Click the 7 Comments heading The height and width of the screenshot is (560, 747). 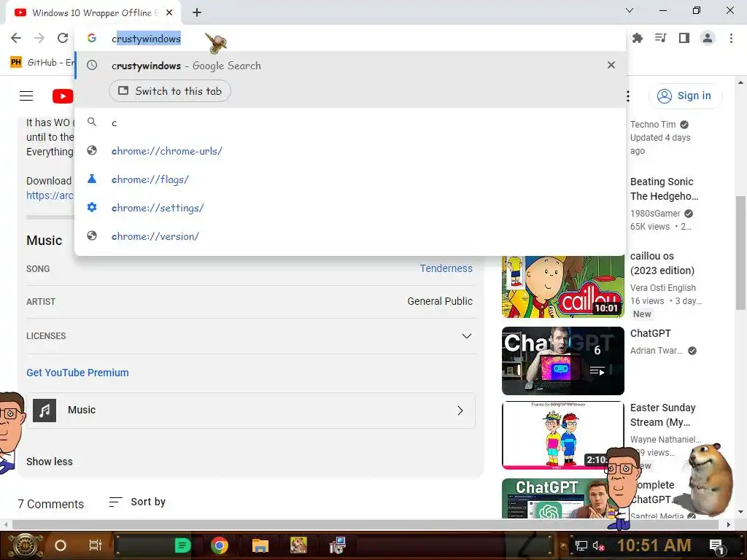[50, 504]
